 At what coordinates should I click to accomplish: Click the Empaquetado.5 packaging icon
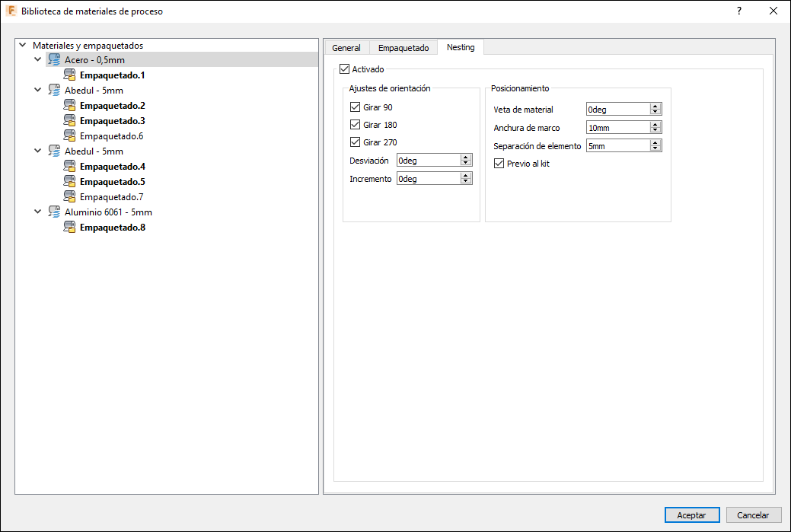69,182
